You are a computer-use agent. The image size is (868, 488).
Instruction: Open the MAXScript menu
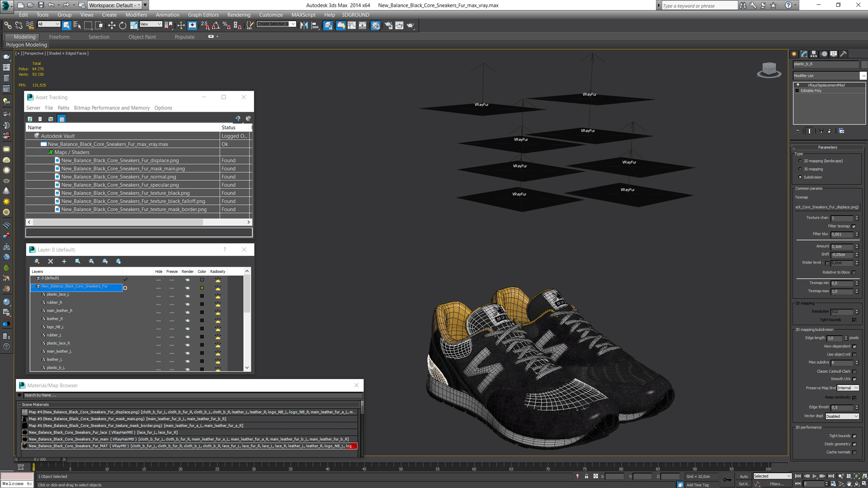pyautogui.click(x=303, y=15)
